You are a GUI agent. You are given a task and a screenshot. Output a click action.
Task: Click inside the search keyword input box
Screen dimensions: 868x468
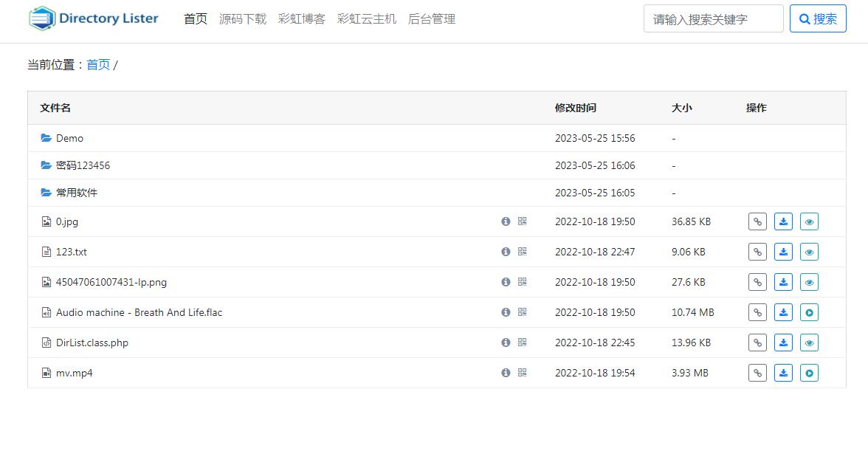[x=713, y=18]
